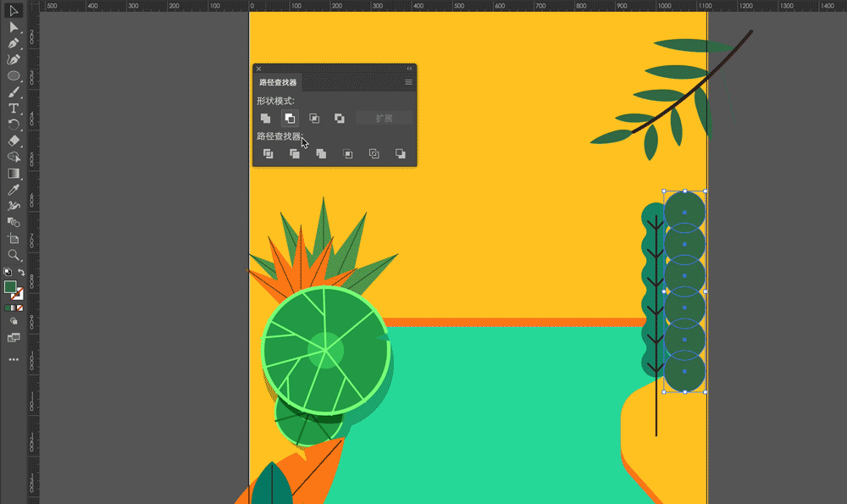Image resolution: width=847 pixels, height=504 pixels.
Task: Select the Warp tool
Action: (14, 206)
